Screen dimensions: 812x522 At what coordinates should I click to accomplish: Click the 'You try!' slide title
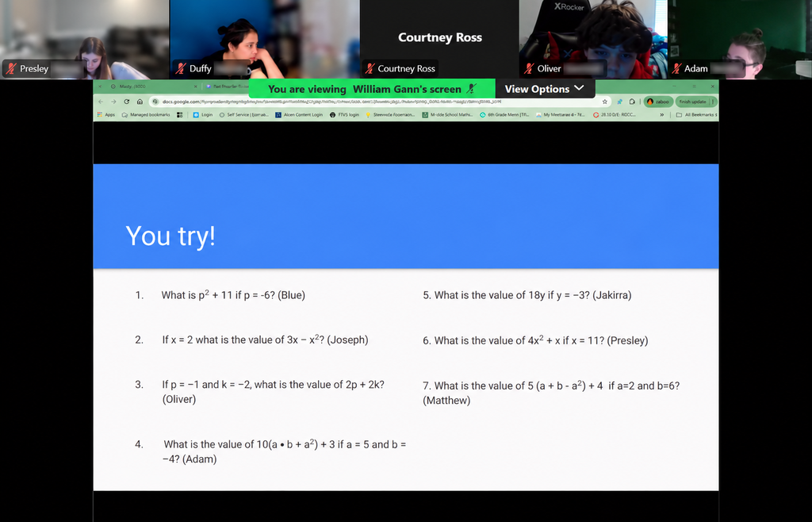point(170,236)
